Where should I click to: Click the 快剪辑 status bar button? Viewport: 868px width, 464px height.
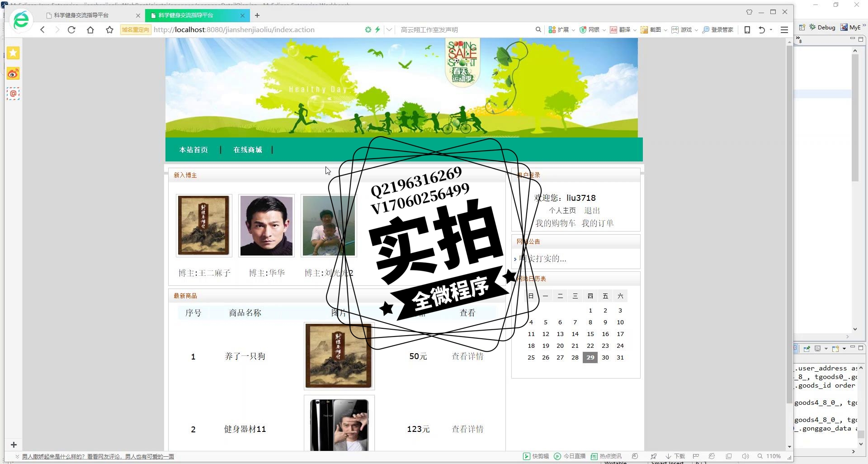(536, 456)
